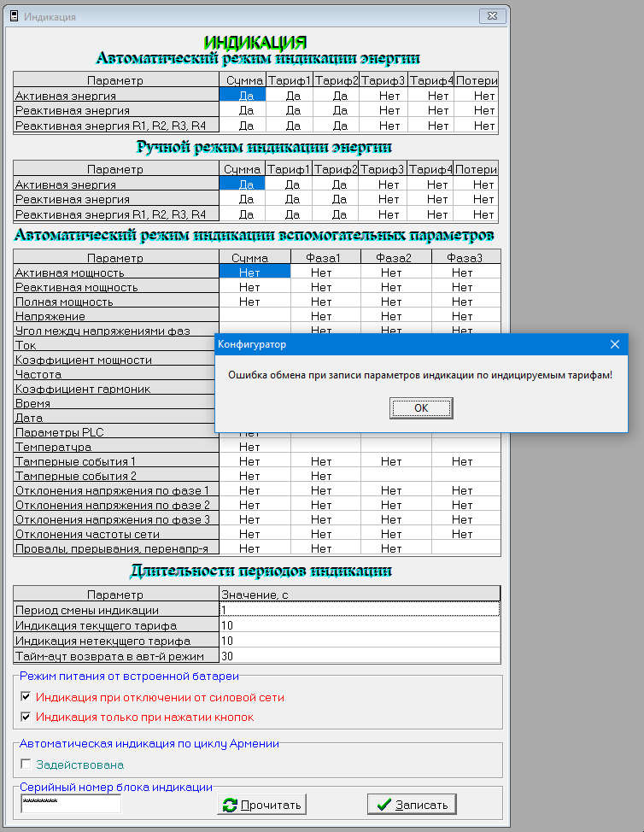Click the serial number input field
This screenshot has width=644, height=832.
click(71, 804)
